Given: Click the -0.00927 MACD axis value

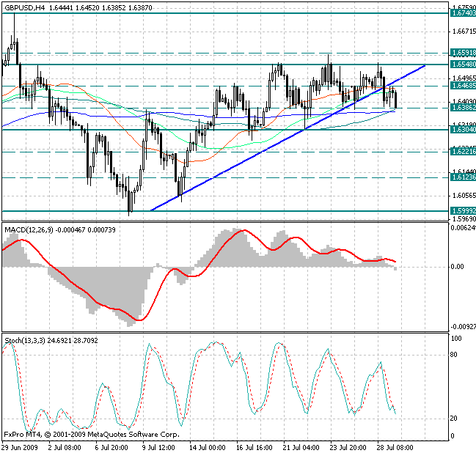Looking at the screenshot, I should coord(464,327).
